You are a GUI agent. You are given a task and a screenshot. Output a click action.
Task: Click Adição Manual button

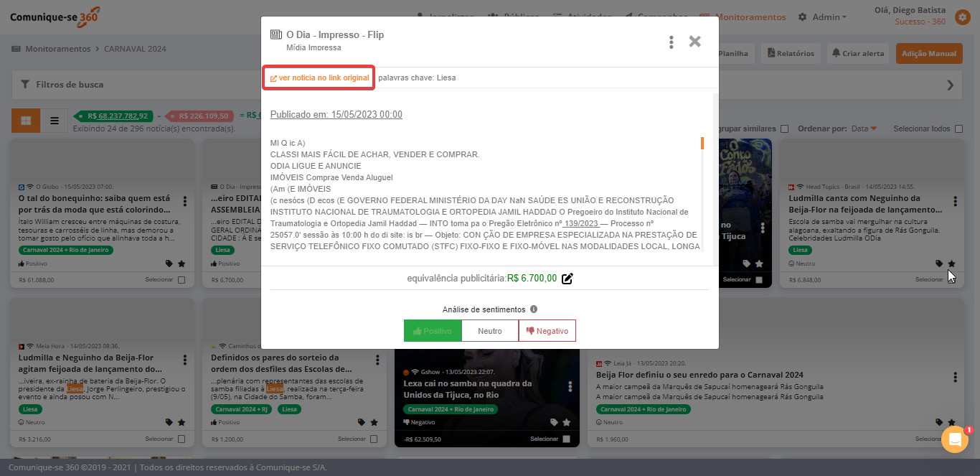tap(928, 53)
